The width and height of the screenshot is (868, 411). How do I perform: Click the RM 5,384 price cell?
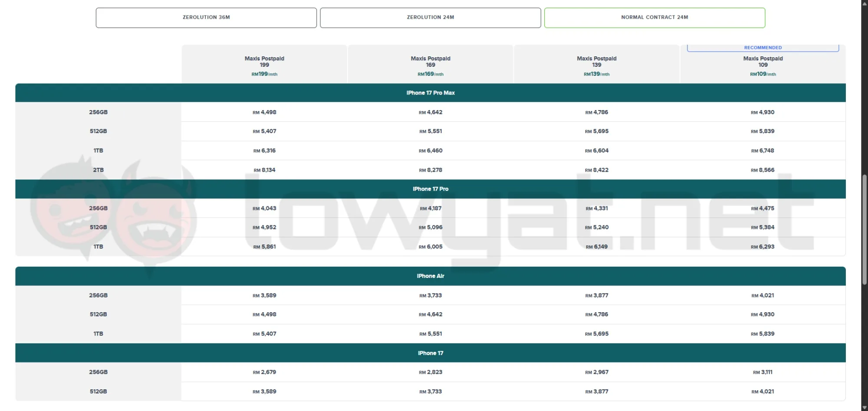763,228
